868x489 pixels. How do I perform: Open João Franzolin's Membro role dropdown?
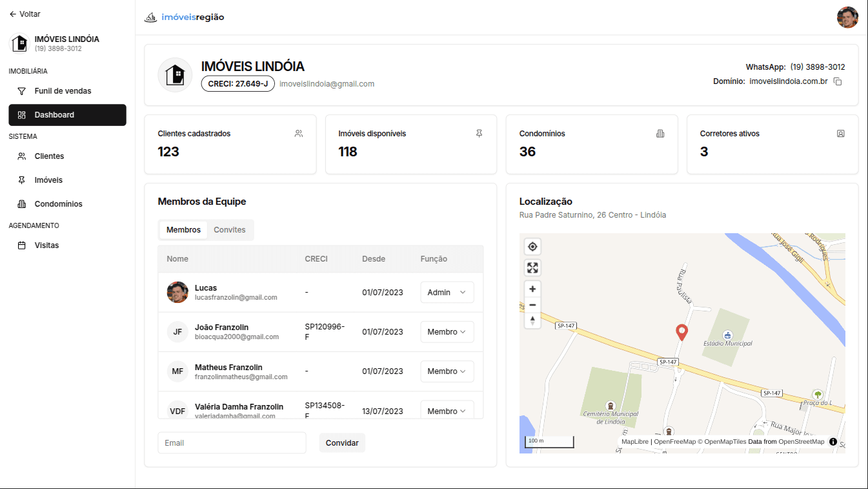tap(447, 332)
